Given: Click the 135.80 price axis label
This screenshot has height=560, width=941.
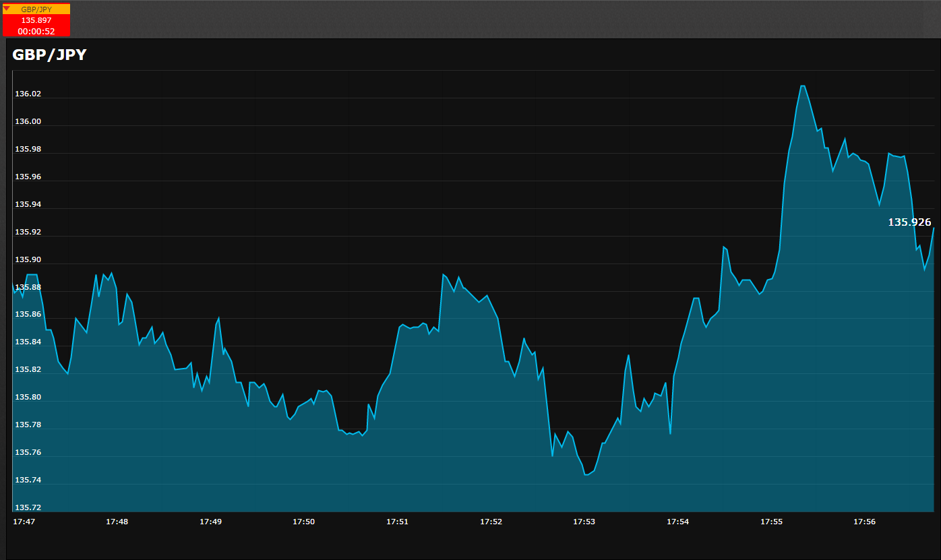Looking at the screenshot, I should [28, 397].
